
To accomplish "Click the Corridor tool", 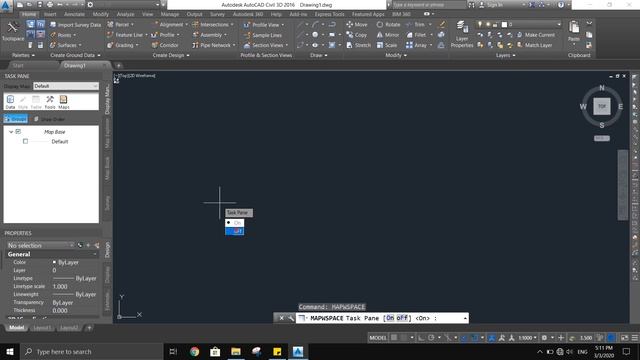I will click(165, 45).
